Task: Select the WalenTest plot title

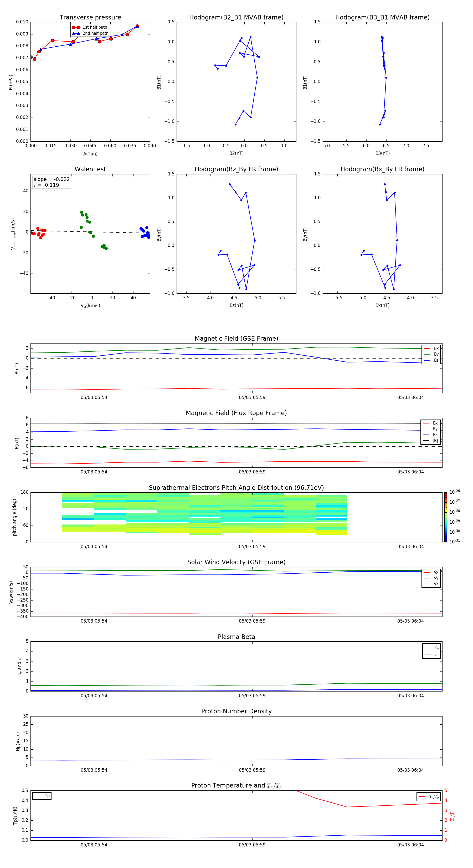Action: [90, 169]
